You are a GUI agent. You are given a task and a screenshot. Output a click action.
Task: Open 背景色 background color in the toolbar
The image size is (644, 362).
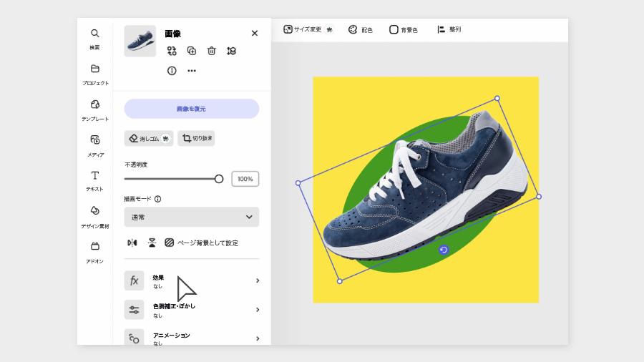pos(404,29)
